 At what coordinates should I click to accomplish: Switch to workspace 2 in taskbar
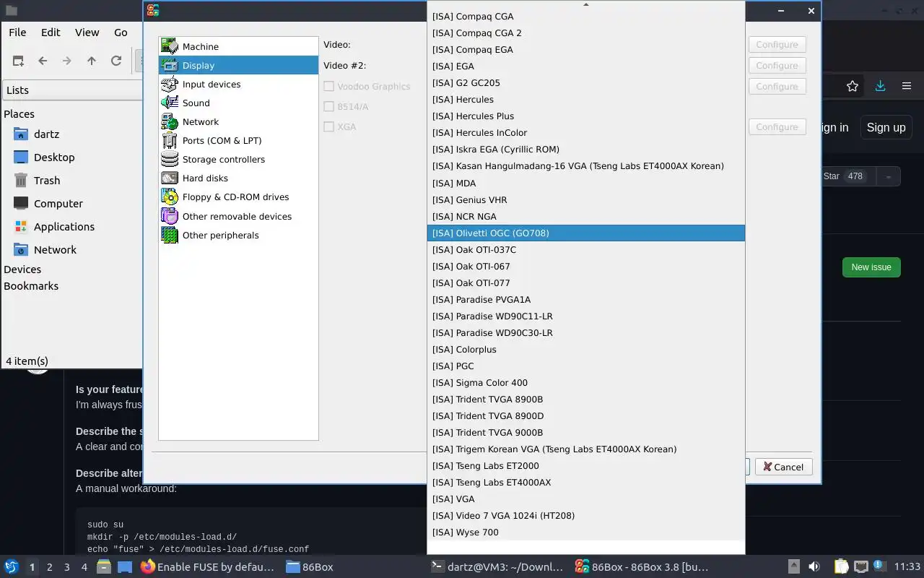click(49, 567)
